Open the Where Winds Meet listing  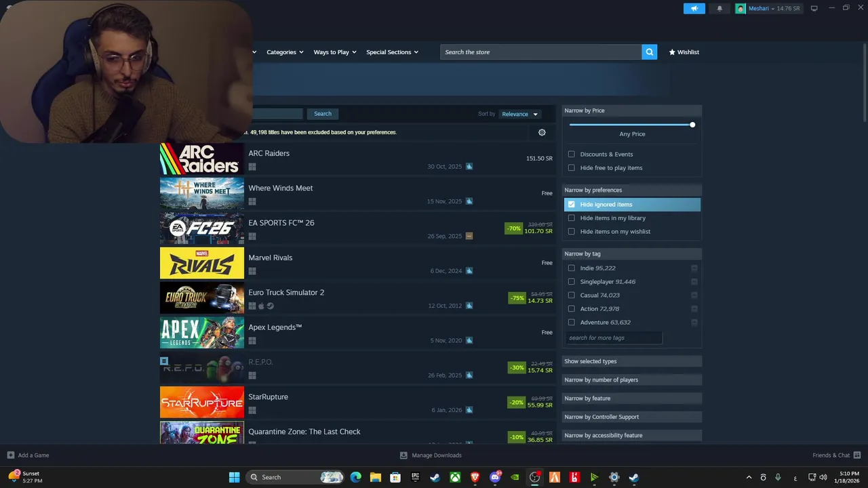357,193
